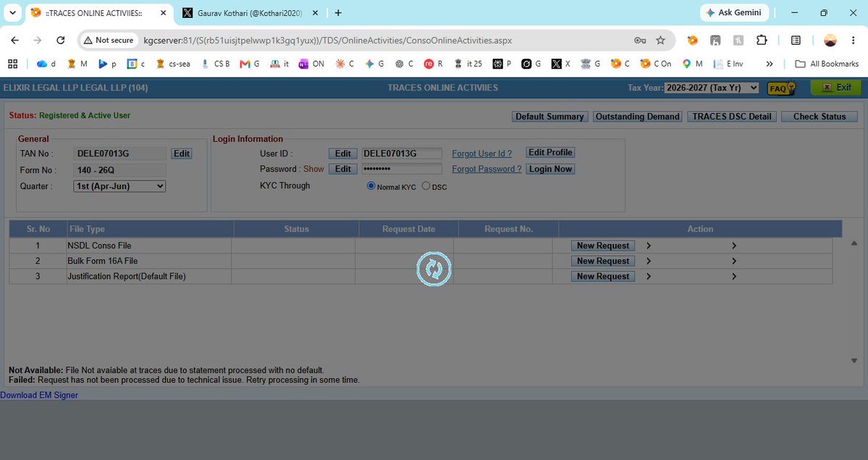The height and width of the screenshot is (460, 868).
Task: Open the Quarter dropdown showing 1st (Apr-Jun)
Action: [119, 186]
